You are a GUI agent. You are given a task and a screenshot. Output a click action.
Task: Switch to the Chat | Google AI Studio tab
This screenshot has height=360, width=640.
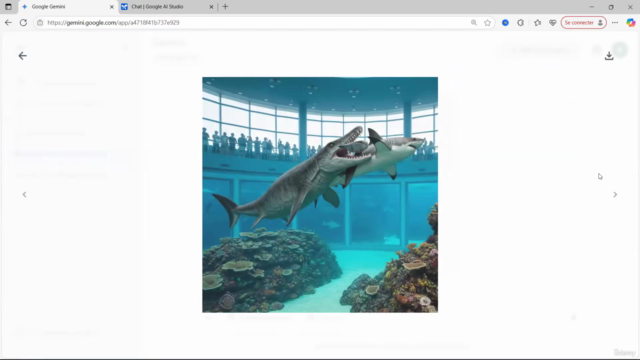click(167, 7)
